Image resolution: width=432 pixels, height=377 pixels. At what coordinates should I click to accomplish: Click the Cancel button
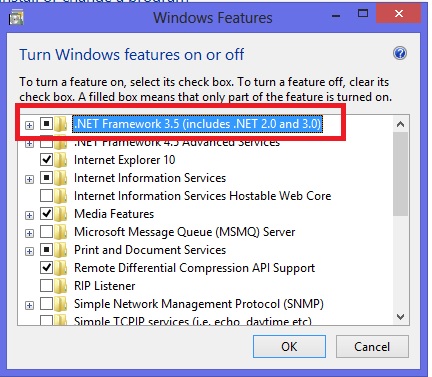372,347
